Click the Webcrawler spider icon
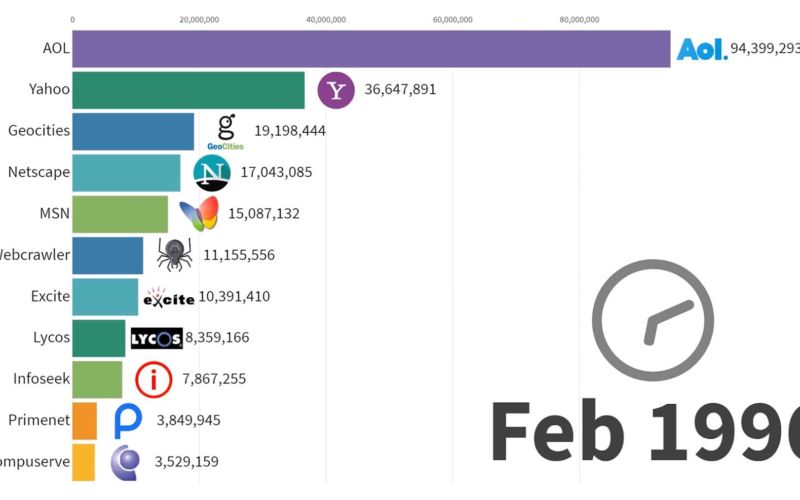Viewport: 800px width, 500px height. coord(175,255)
